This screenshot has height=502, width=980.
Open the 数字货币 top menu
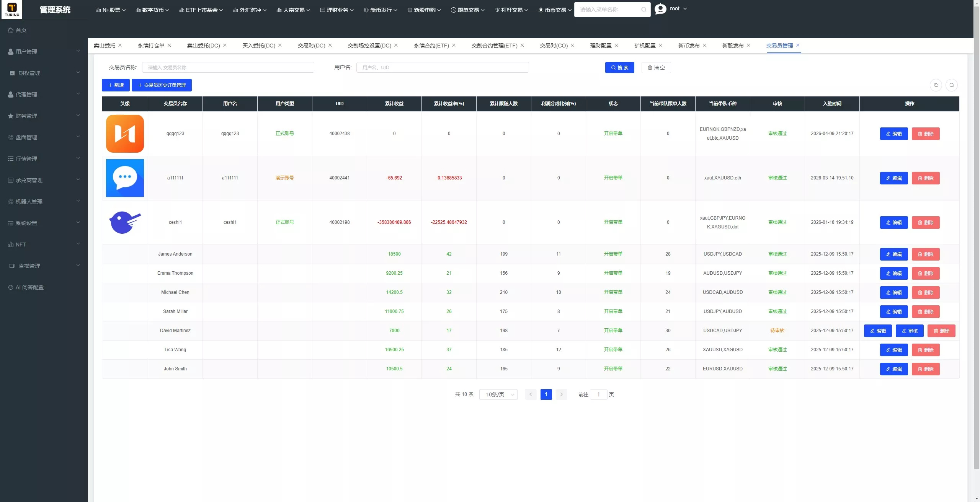click(152, 10)
